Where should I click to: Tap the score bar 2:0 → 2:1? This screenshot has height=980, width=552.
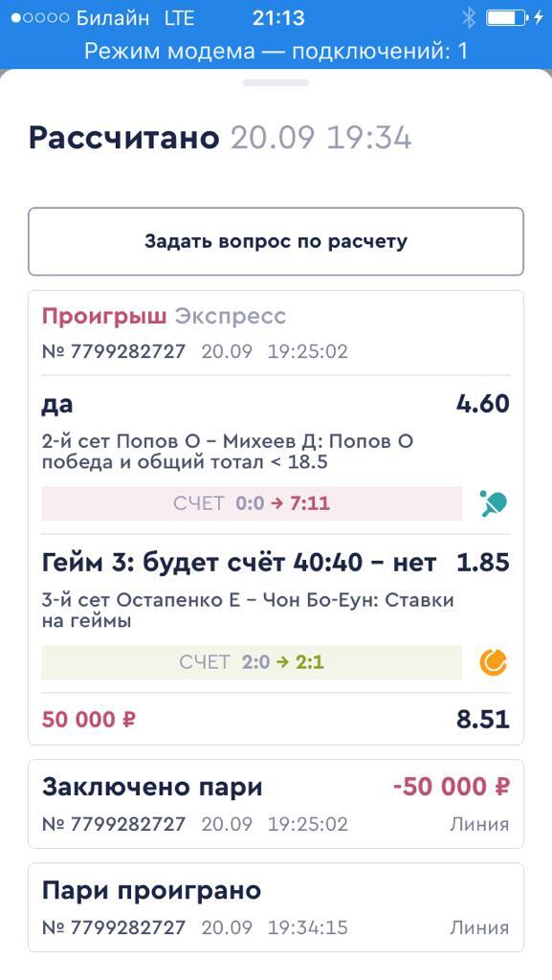[x=252, y=662]
